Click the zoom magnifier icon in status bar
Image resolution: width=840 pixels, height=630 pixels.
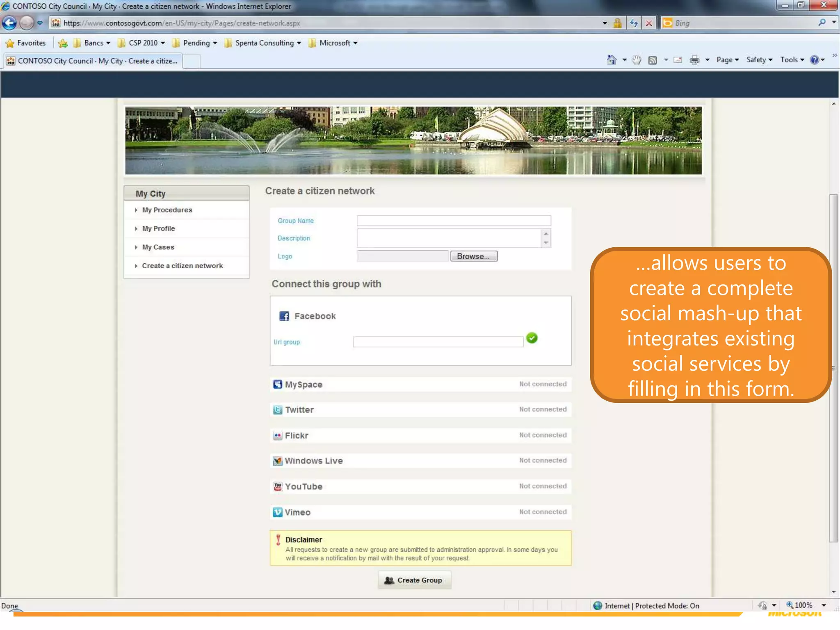[789, 605]
